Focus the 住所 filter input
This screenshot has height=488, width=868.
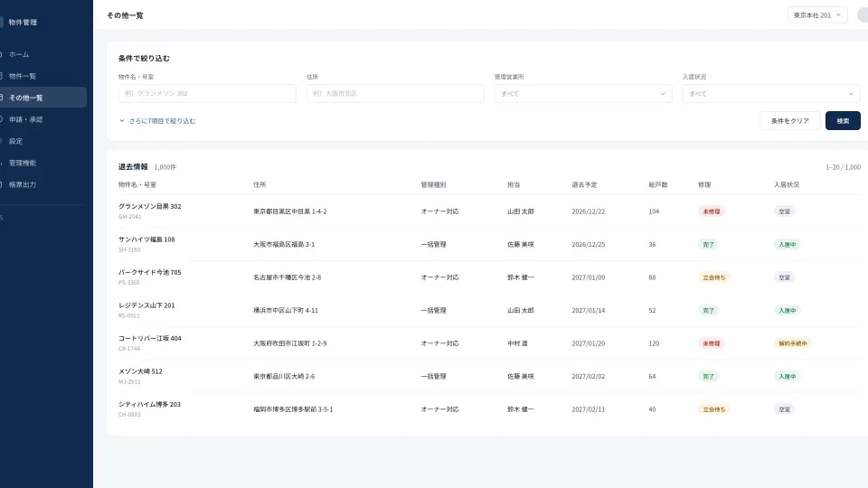click(395, 93)
